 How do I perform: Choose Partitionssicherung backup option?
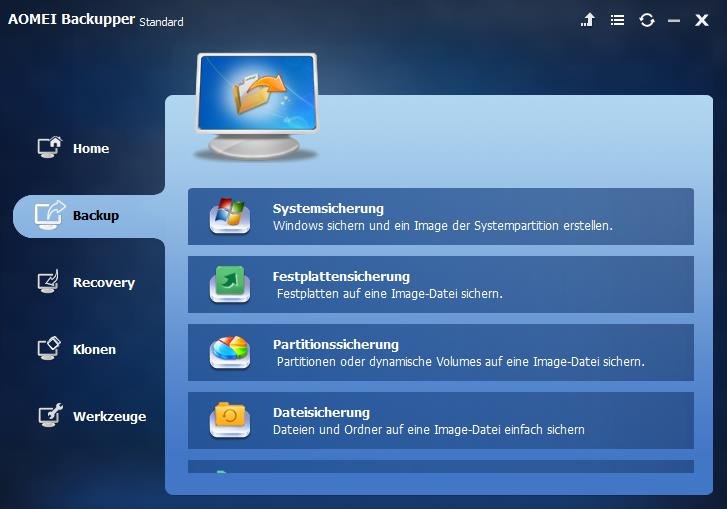pyautogui.click(x=441, y=353)
